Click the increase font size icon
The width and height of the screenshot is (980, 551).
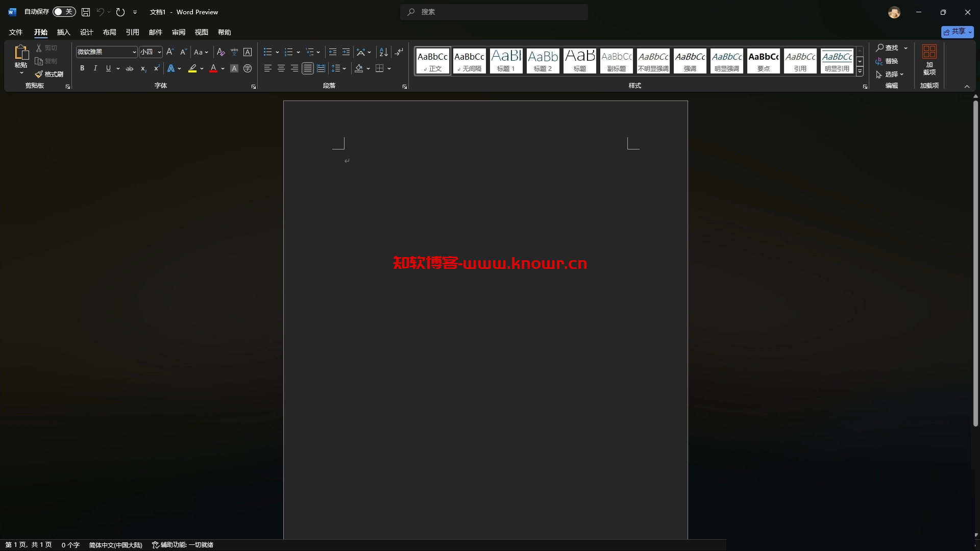(170, 52)
